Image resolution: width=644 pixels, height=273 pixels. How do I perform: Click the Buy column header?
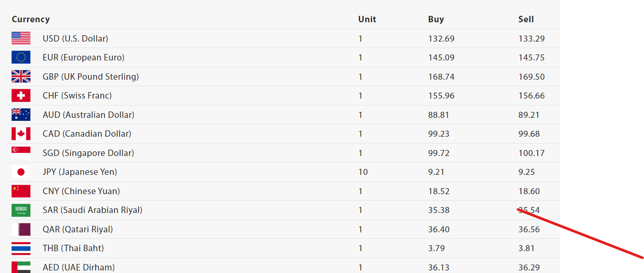click(x=436, y=19)
